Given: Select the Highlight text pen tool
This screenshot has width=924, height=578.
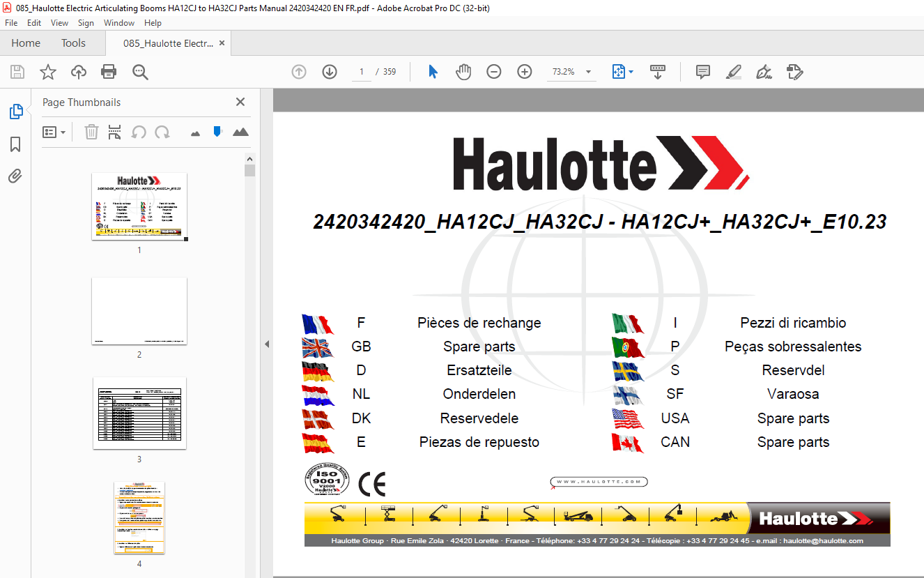Looking at the screenshot, I should 734,72.
